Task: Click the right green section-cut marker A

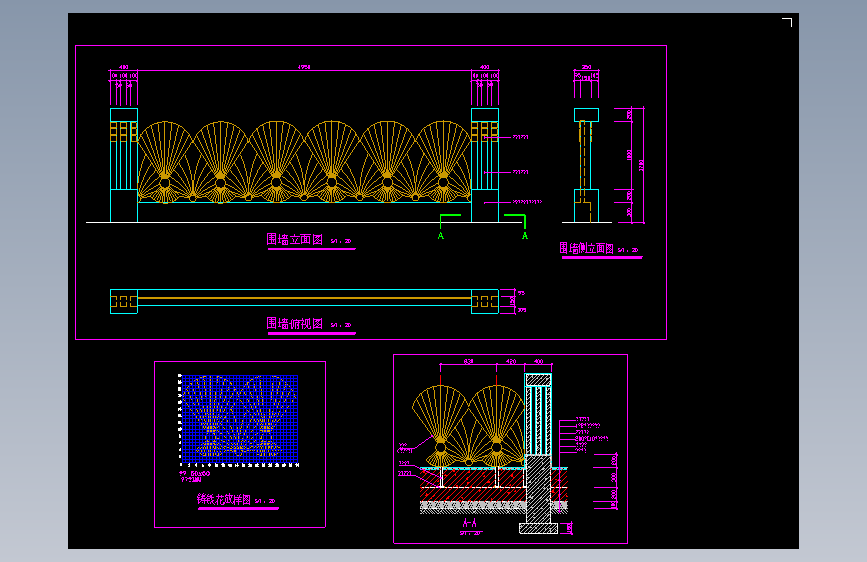Action: (x=525, y=236)
